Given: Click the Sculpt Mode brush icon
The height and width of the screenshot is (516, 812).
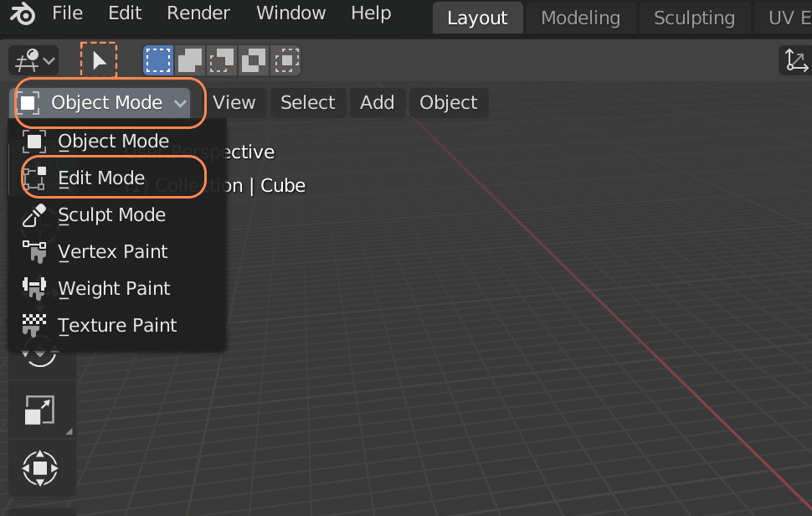Looking at the screenshot, I should tap(34, 214).
